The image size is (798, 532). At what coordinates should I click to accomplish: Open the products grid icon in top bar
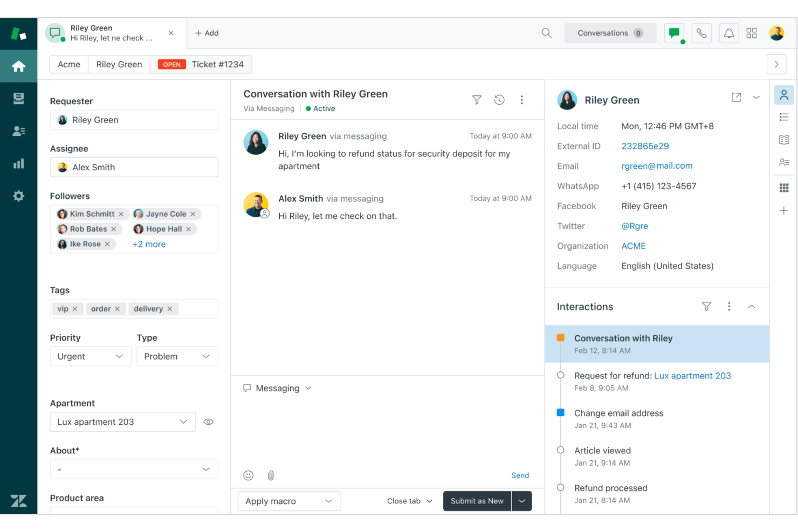(752, 33)
